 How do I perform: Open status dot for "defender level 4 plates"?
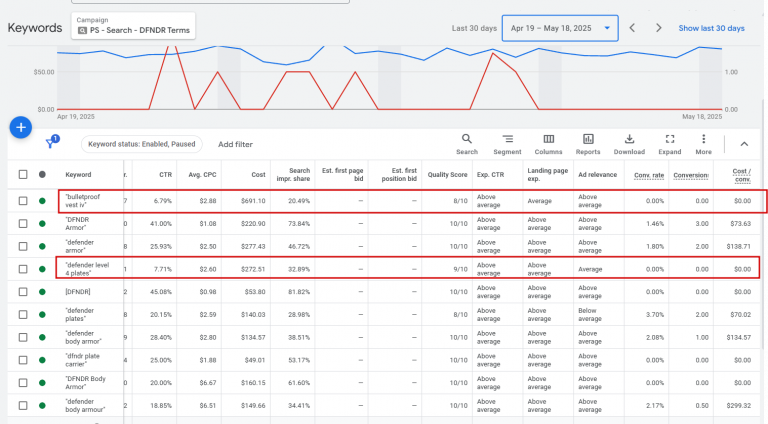[x=42, y=269]
